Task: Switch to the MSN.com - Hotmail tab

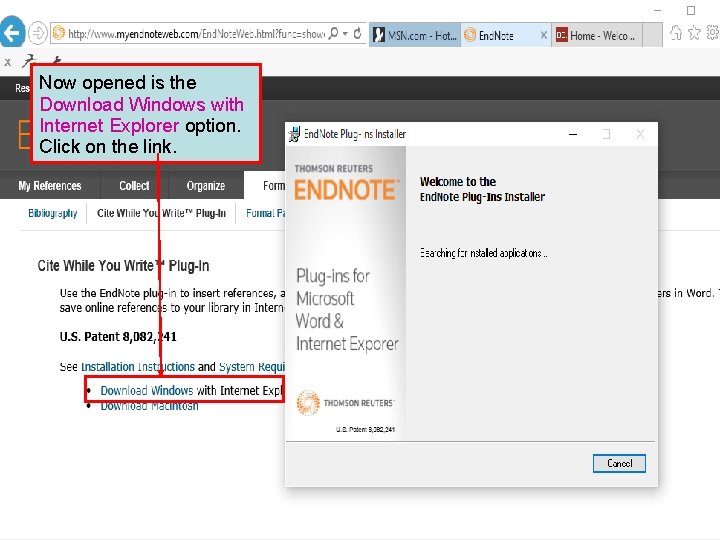Action: point(415,35)
